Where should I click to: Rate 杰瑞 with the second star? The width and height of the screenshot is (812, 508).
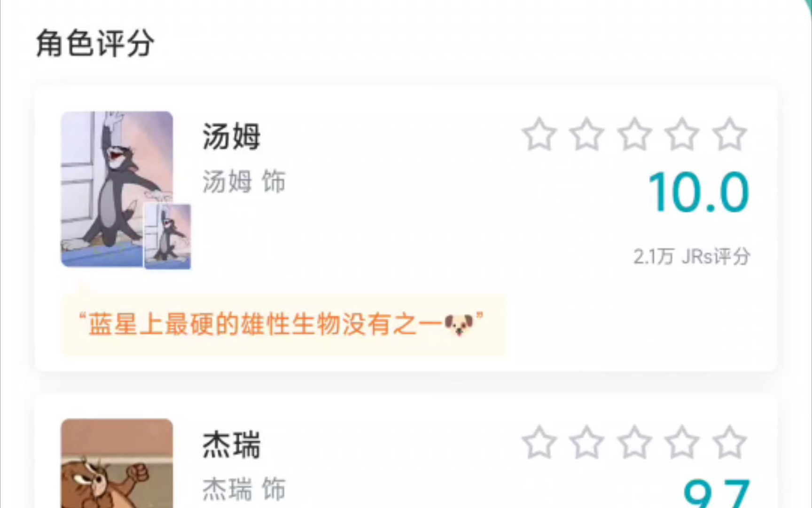point(587,443)
